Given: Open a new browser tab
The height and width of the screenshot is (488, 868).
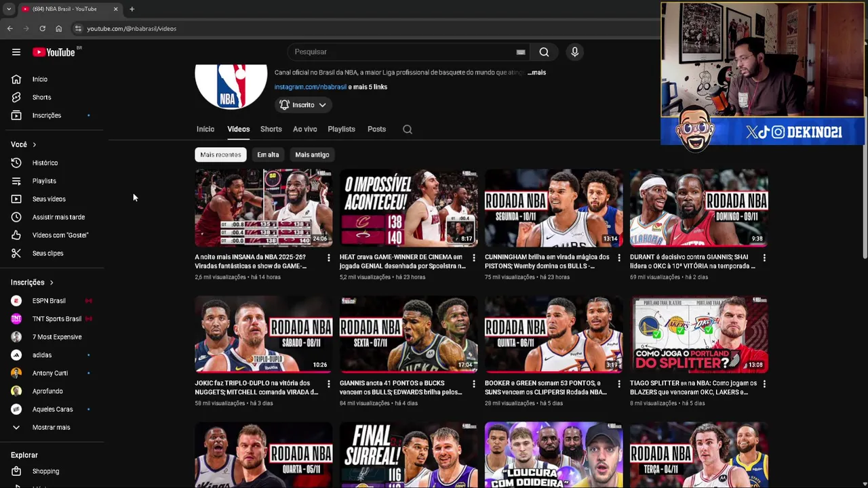Looking at the screenshot, I should (x=132, y=9).
